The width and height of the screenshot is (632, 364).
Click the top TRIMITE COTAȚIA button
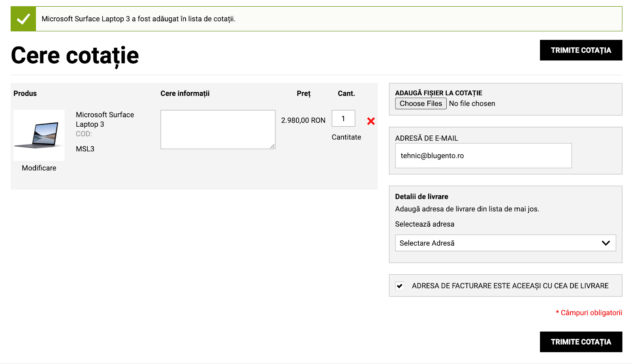pyautogui.click(x=581, y=50)
